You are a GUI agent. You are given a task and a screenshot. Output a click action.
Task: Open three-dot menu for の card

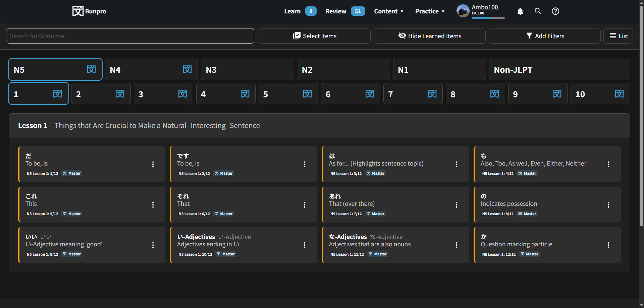pos(608,205)
